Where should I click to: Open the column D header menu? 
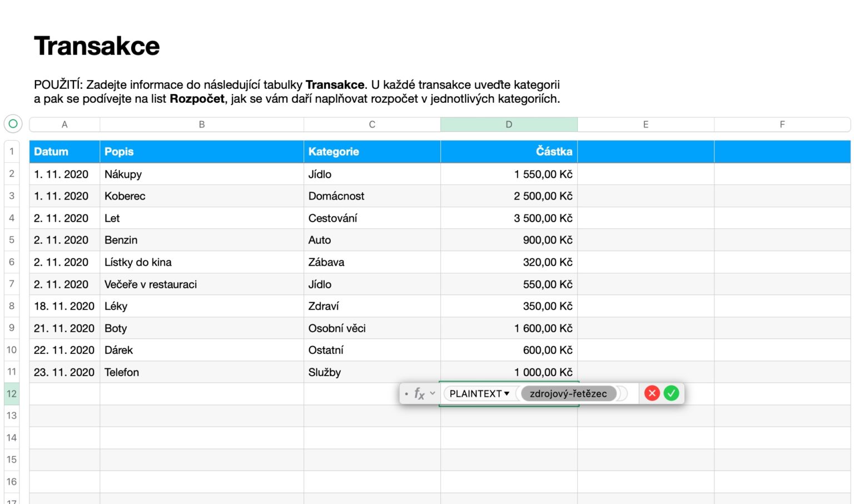(x=509, y=124)
